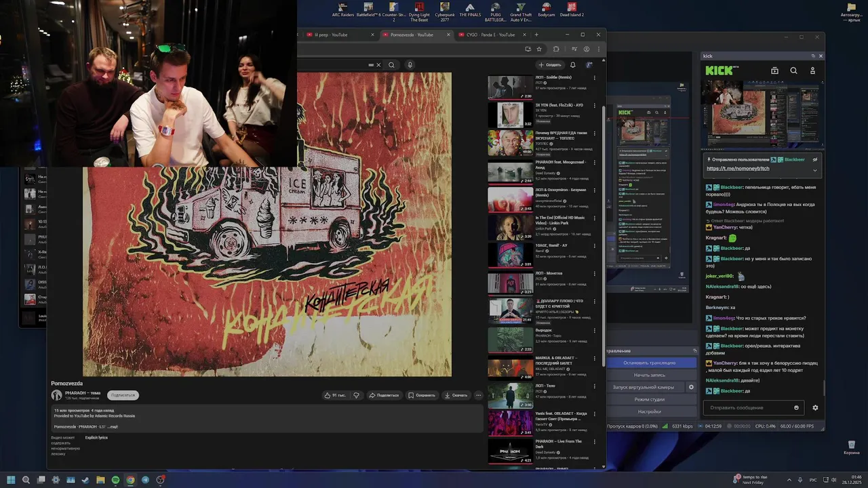The width and height of the screenshot is (868, 488).
Task: Switch to CYGO Panda E YouTube tab
Action: tap(493, 35)
